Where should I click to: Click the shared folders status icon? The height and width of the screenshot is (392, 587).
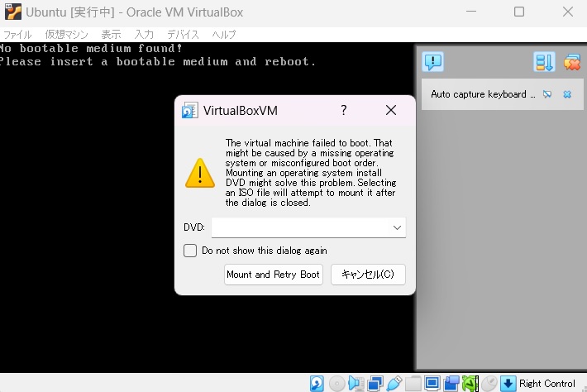413,384
